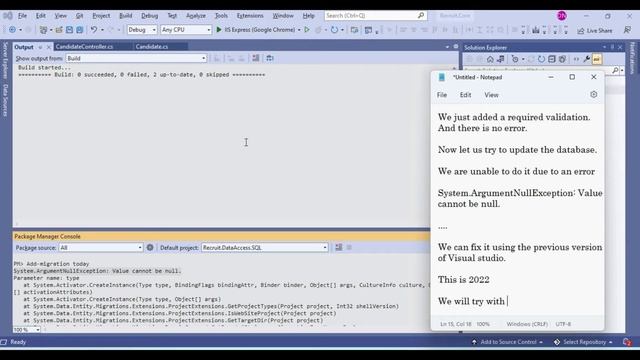Open the Any CPU platform dropdown
Screen dimensions: 640x360
point(186,30)
